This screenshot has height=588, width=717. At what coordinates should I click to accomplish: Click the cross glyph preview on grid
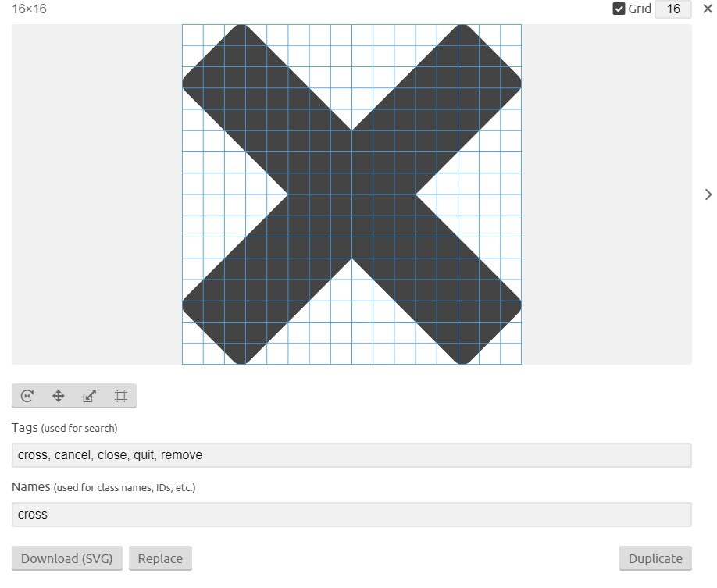point(351,194)
